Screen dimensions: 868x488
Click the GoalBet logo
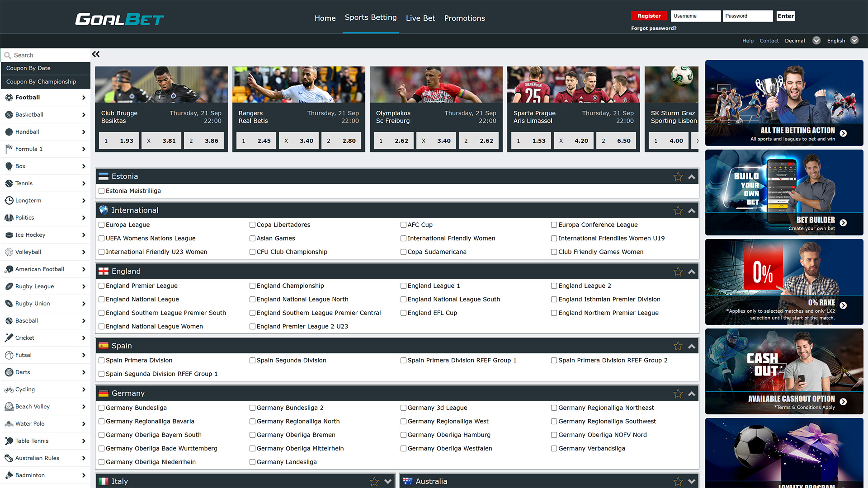pos(119,19)
